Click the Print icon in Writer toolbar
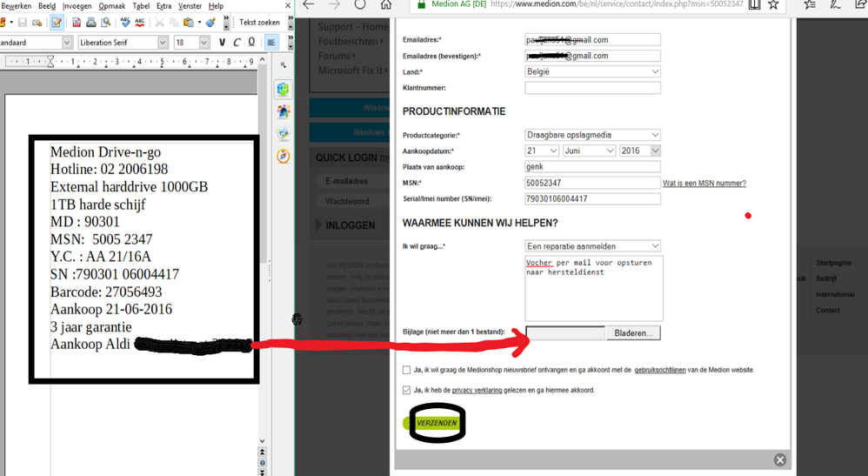Screen dimensions: 868x476 [x=90, y=23]
